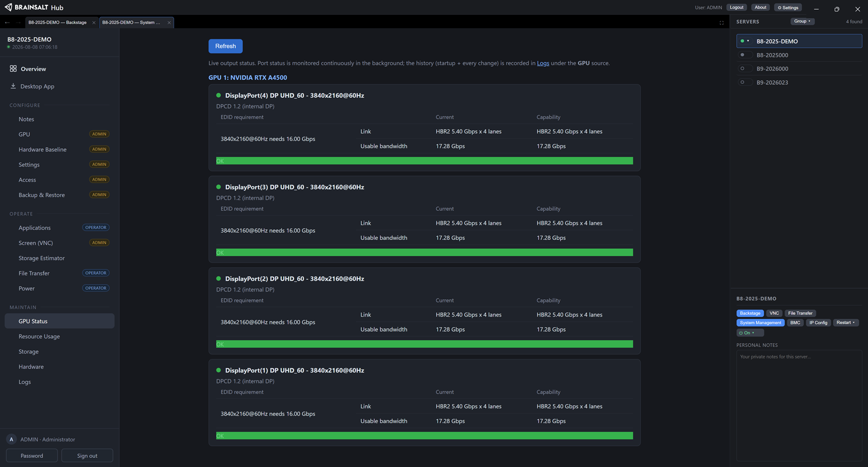Open BMC for the server
This screenshot has width=868, height=467.
795,323
